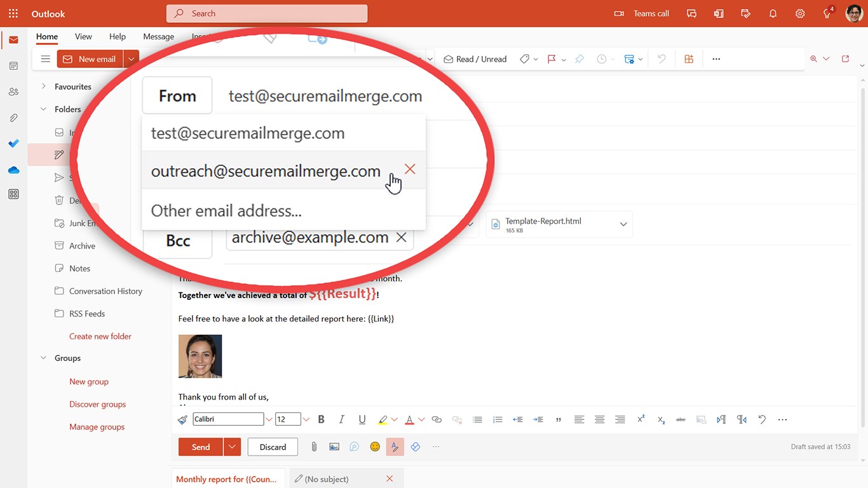
Task: Switch to the Help tab
Action: 118,37
